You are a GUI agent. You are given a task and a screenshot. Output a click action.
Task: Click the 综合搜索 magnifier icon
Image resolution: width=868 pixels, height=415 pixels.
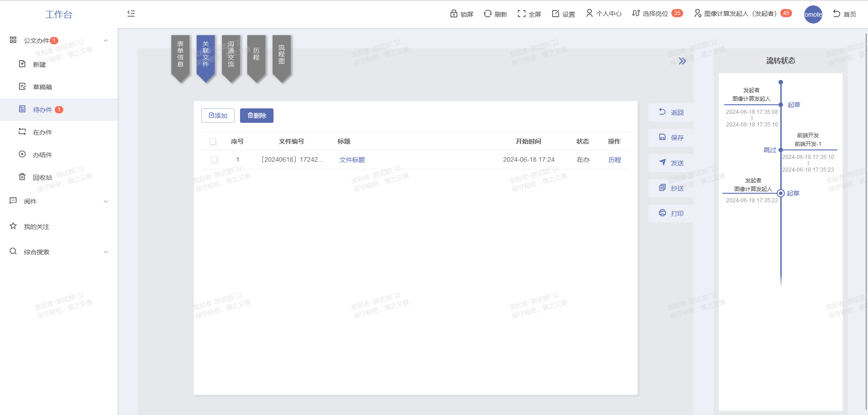point(13,251)
